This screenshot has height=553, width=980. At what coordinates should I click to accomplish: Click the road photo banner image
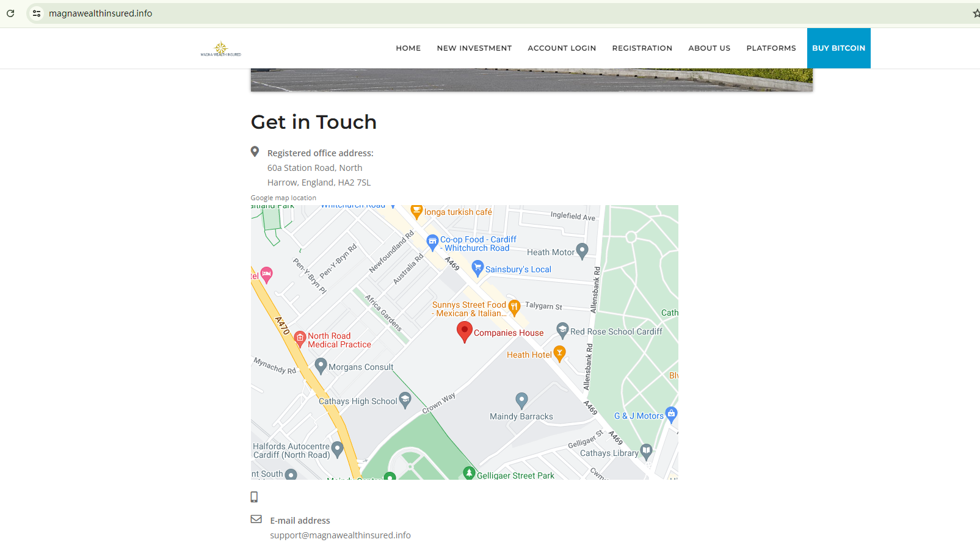(532, 80)
